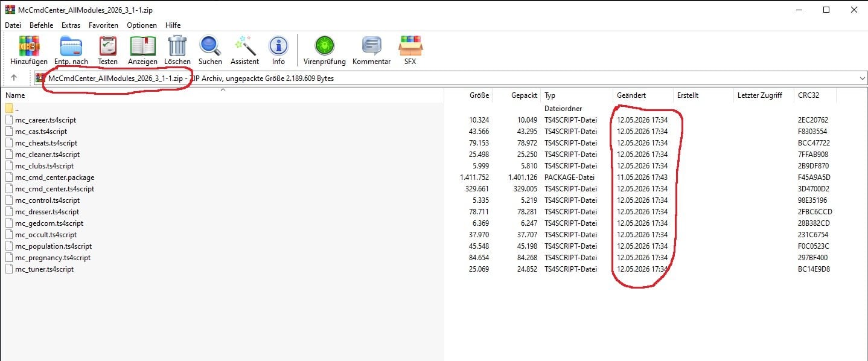Click the Testen toolbar icon
This screenshot has width=868, height=361.
click(x=107, y=46)
